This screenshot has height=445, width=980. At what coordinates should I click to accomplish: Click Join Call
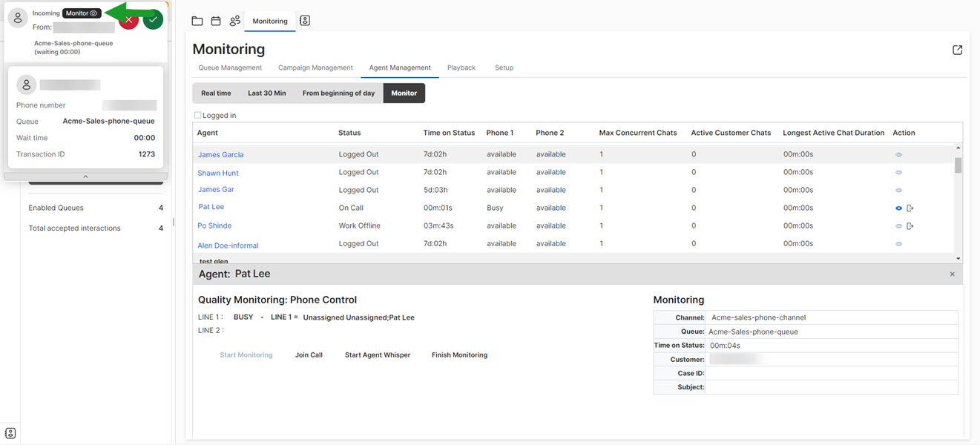point(309,355)
